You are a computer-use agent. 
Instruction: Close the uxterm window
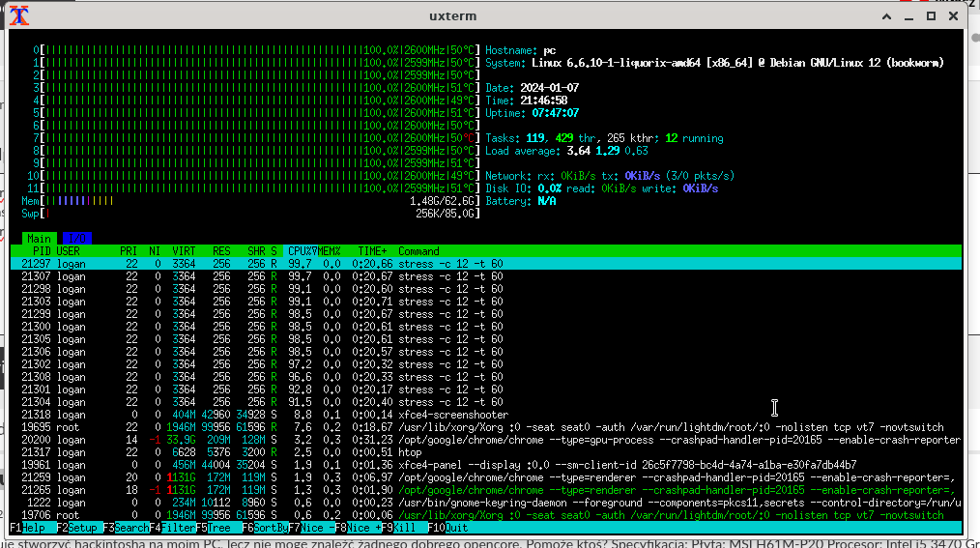pos(953,16)
